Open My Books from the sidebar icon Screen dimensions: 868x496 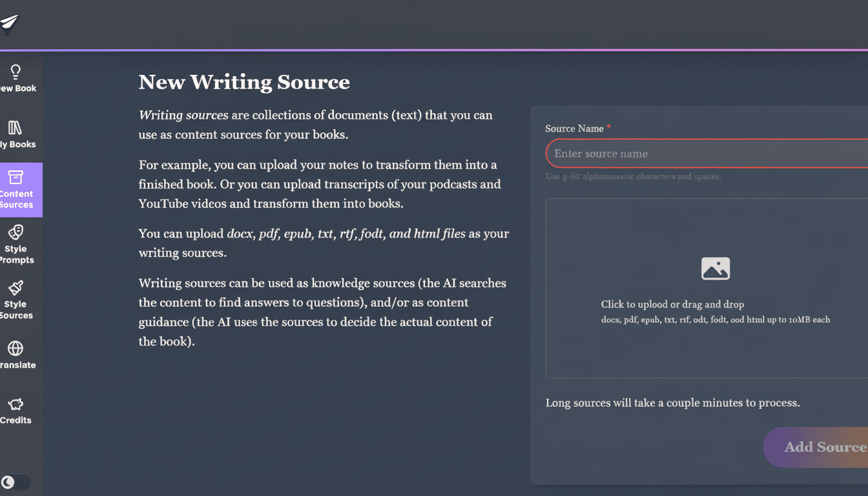click(15, 127)
